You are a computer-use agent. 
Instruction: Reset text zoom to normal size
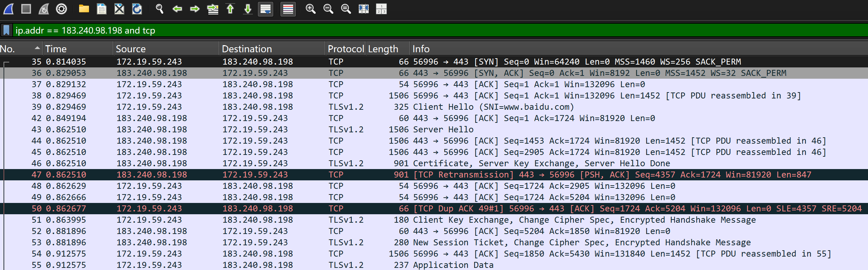[x=346, y=9]
